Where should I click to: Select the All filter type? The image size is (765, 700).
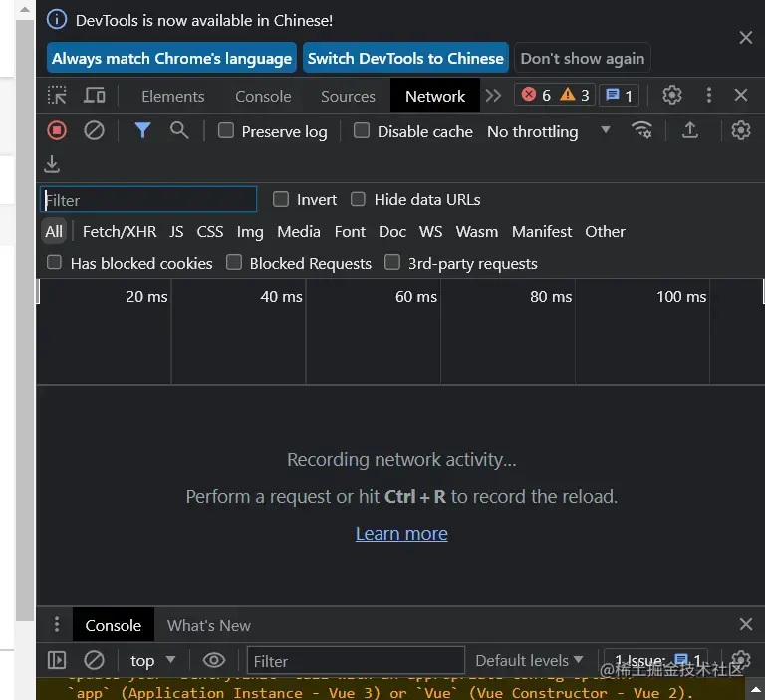(54, 231)
